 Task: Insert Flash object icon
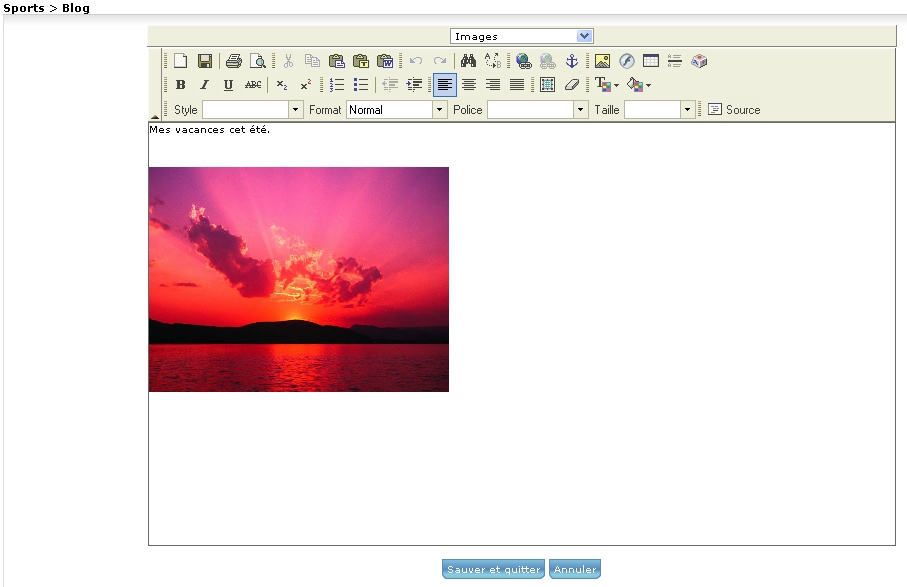coord(626,61)
